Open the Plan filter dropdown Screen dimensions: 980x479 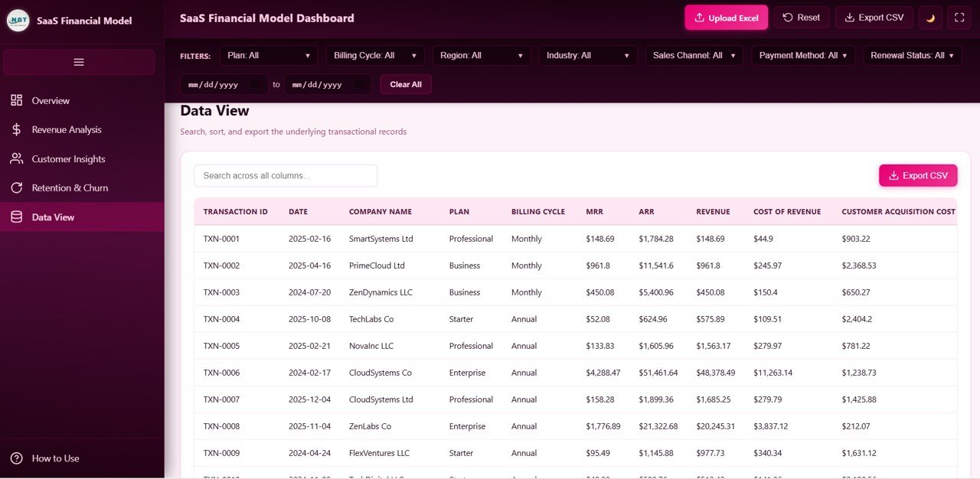pos(268,55)
